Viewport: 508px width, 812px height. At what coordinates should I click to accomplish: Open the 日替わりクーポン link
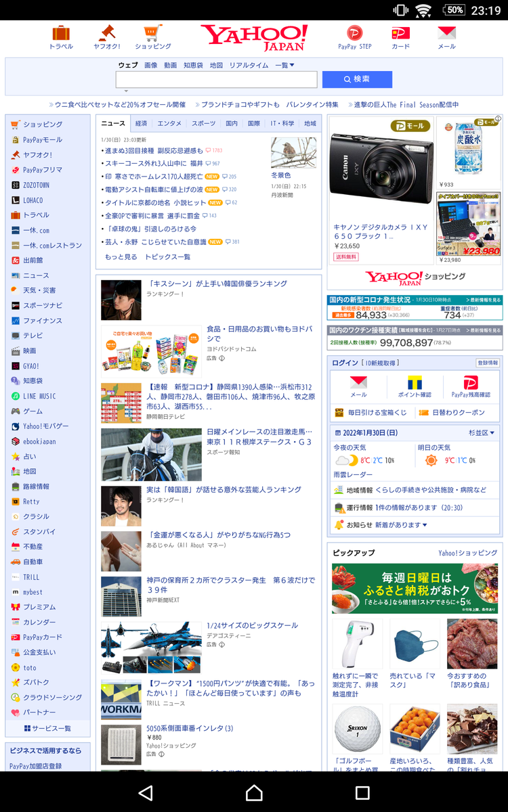click(452, 412)
